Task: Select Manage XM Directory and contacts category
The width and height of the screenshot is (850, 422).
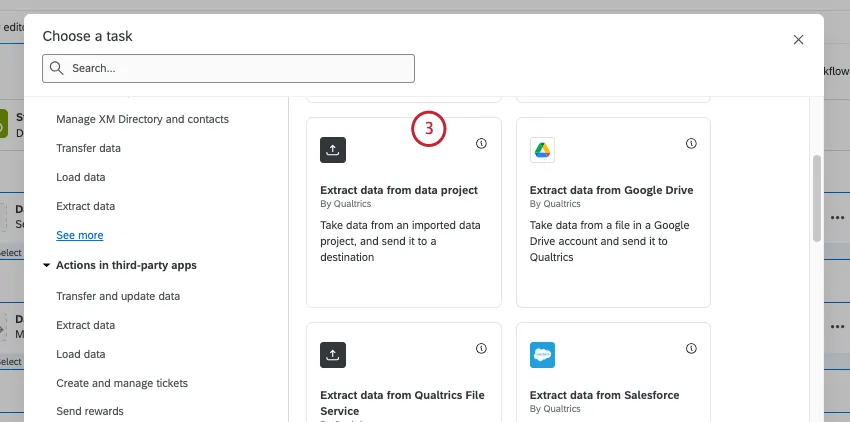Action: (x=142, y=119)
